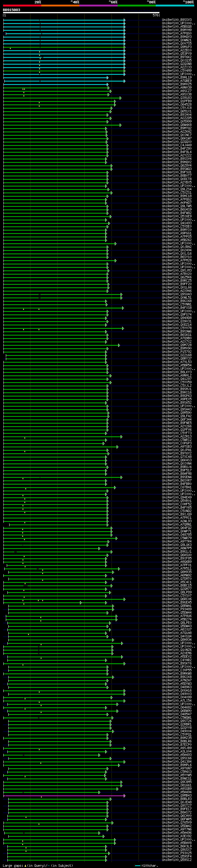Open the UniRef100_P15792 hit label
Viewport: 197px width, 868px height.
[177, 352]
